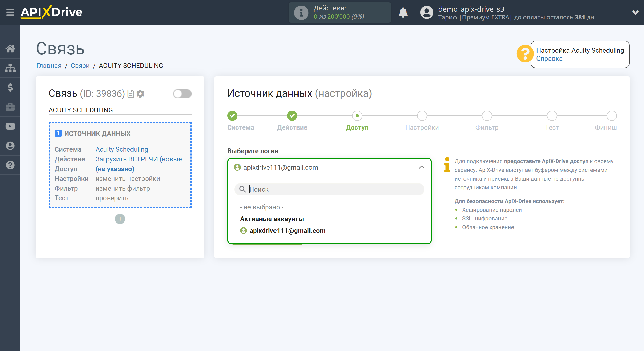Select apixdrive111@gmail.com active account
Viewport: 644px width, 351px height.
point(287,230)
